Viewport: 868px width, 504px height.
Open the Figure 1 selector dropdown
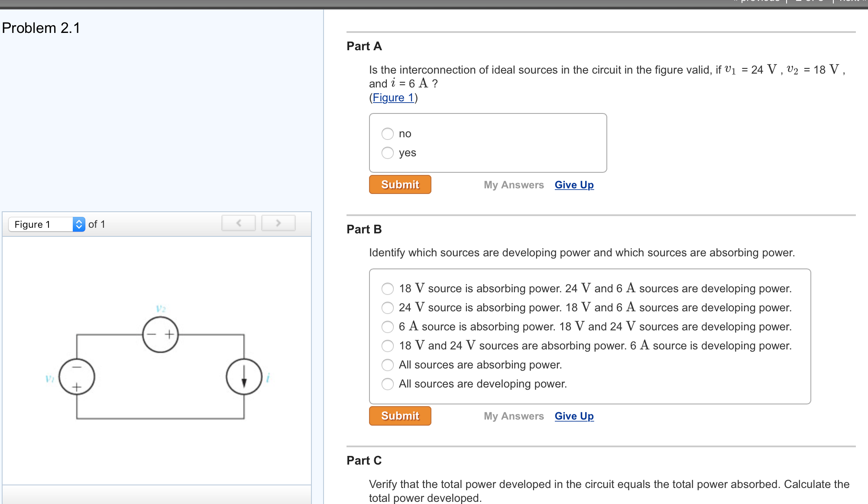coord(47,224)
